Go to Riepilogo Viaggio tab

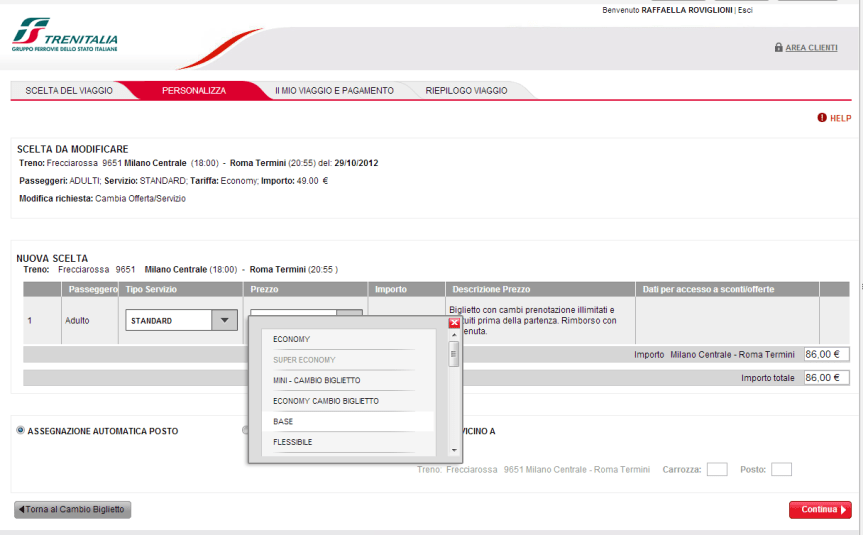[466, 91]
